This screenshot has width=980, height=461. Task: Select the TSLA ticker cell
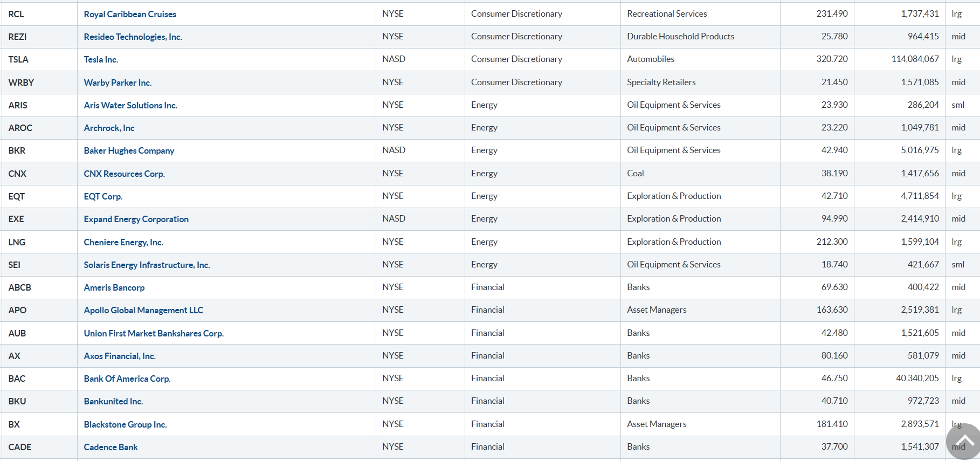[x=39, y=59]
